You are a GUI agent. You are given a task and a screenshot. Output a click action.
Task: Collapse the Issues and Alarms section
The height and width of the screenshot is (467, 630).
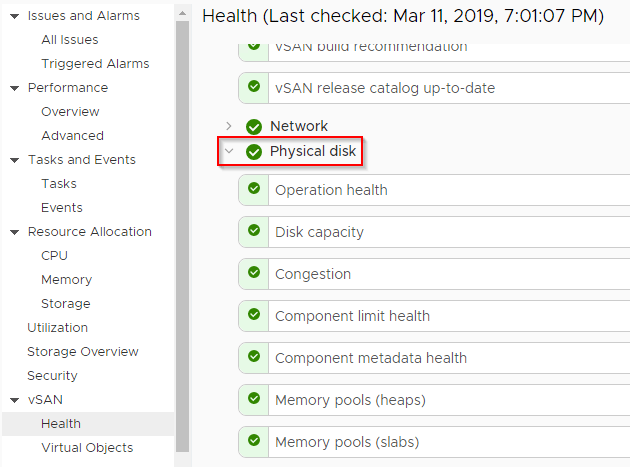click(x=14, y=16)
